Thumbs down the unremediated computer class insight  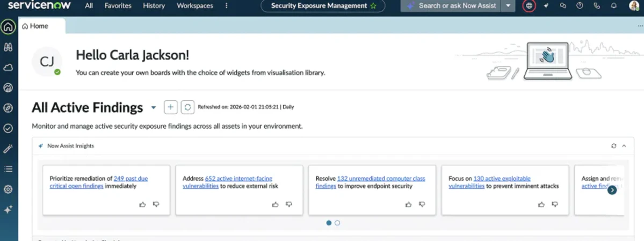coord(422,204)
